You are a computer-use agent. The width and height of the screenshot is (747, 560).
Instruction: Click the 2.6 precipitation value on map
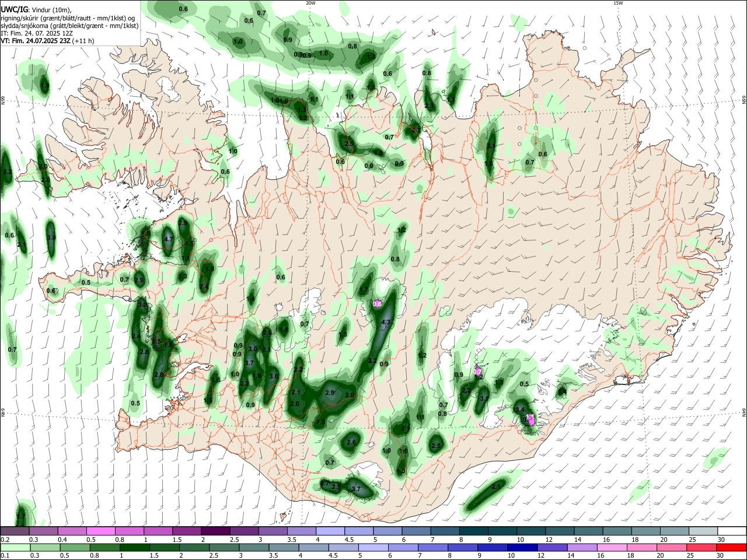(351, 443)
